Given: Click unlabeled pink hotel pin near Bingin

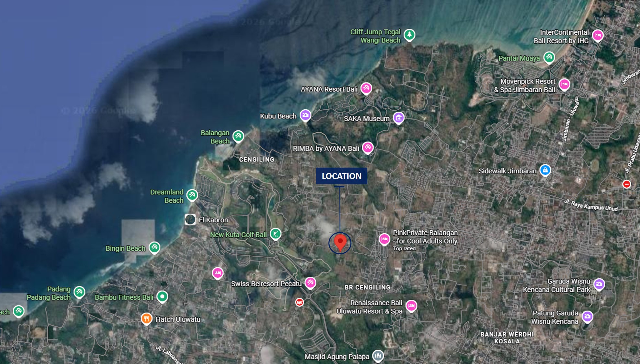Looking at the screenshot, I should pyautogui.click(x=218, y=273).
